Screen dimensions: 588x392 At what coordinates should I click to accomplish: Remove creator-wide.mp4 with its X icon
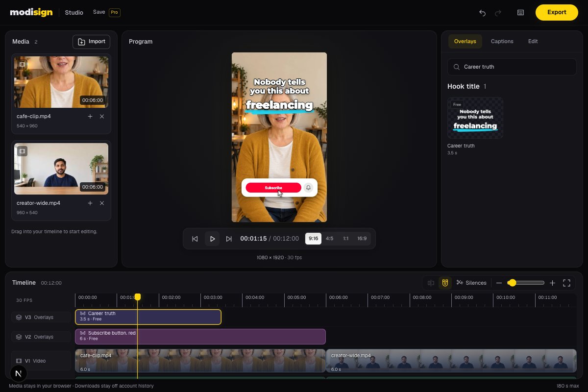[102, 203]
